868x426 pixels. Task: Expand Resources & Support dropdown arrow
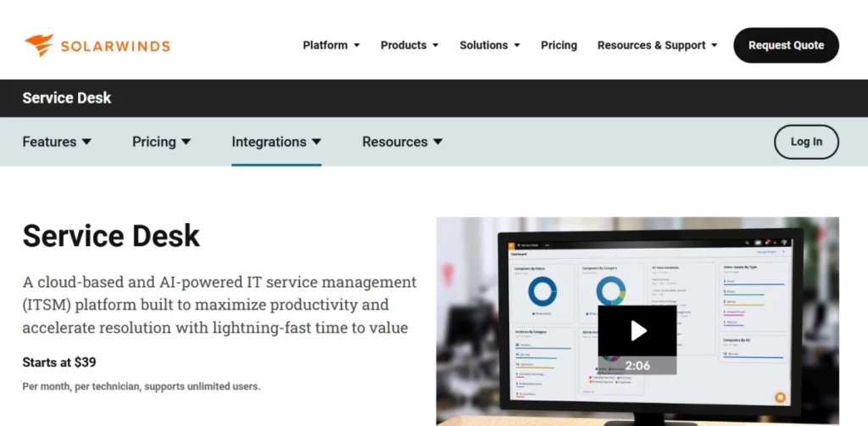[x=714, y=46]
